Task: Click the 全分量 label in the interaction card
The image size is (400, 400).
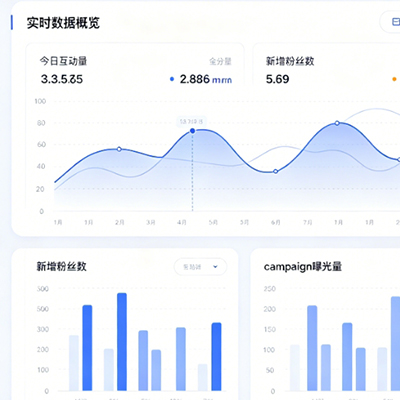Action: click(x=220, y=61)
